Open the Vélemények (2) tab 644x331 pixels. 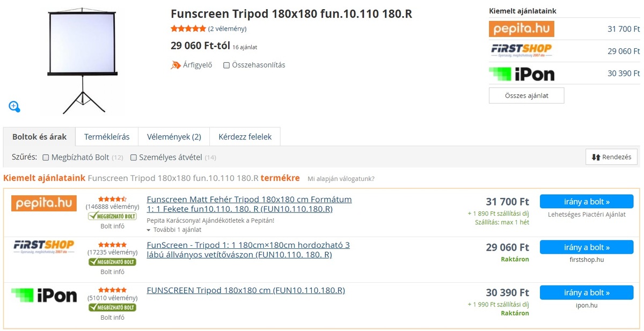click(x=174, y=137)
